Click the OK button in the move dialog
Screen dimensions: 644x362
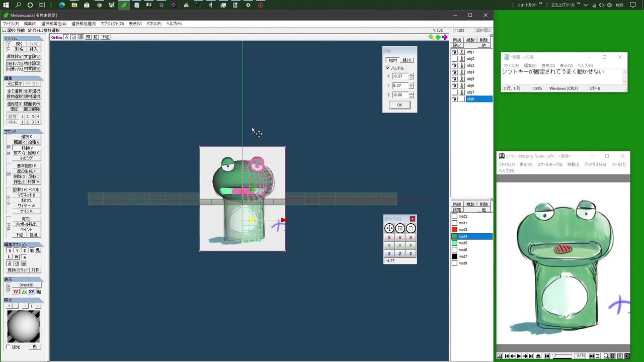pyautogui.click(x=399, y=105)
